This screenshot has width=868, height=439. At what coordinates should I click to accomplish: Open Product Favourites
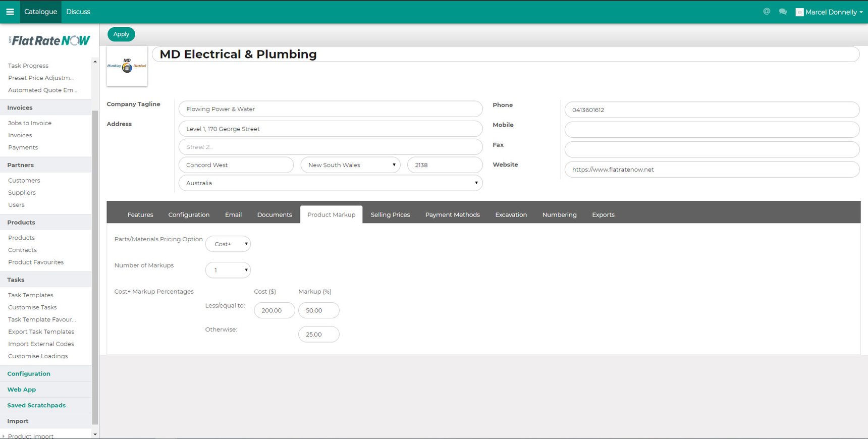click(36, 262)
